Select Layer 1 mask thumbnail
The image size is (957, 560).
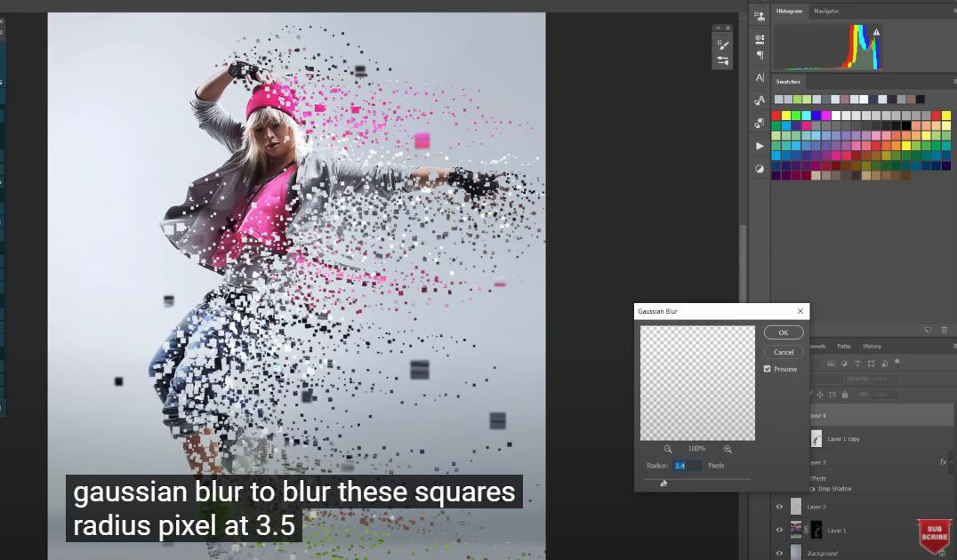click(816, 530)
